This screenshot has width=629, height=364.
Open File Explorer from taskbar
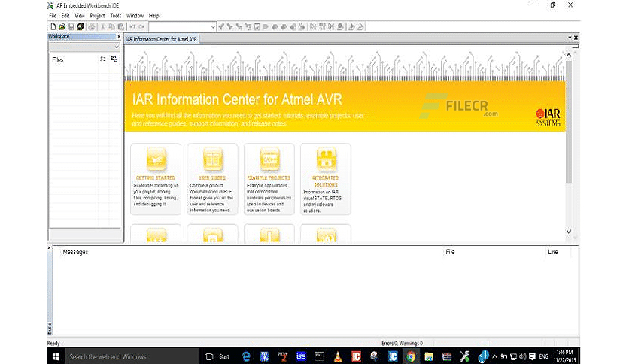click(429, 356)
